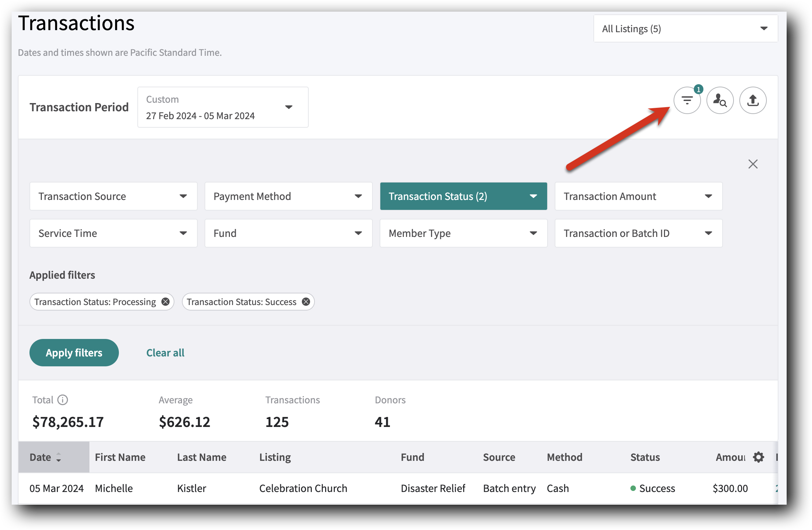Click the export transactions icon
Screen dimensions: 812x530
pyautogui.click(x=753, y=100)
